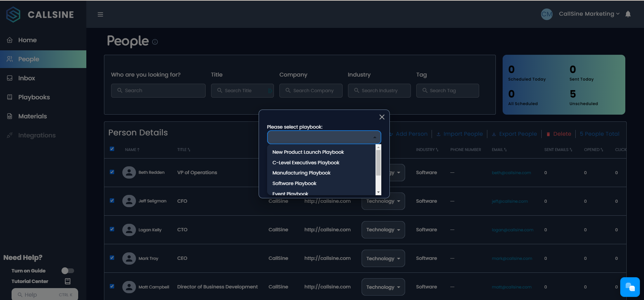Image resolution: width=644 pixels, height=300 pixels.
Task: Open the chat support widget
Action: [630, 287]
